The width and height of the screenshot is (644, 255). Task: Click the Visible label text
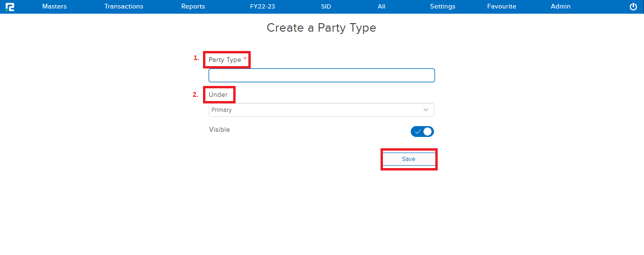220,129
